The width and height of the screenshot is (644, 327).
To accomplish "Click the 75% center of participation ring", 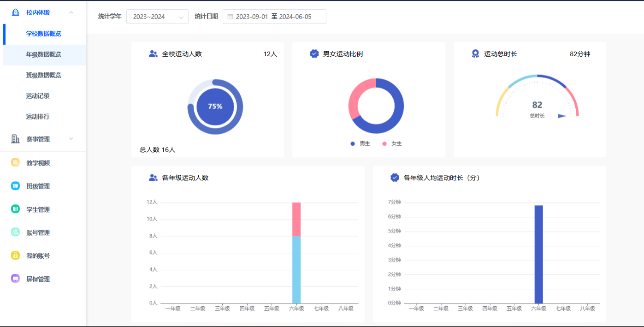I will [215, 106].
